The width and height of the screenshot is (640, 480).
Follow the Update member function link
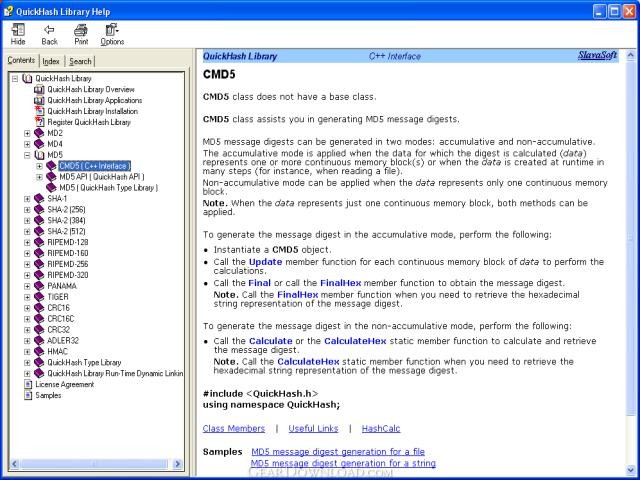coord(265,262)
